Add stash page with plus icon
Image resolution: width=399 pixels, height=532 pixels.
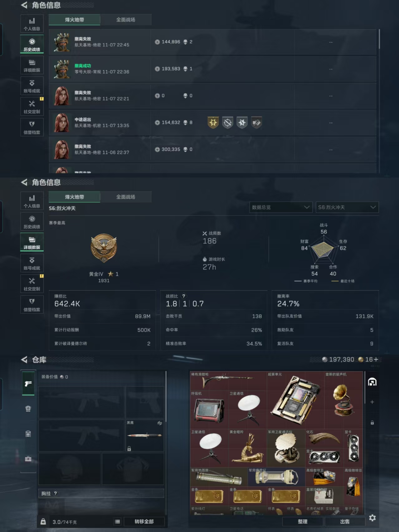tap(372, 402)
